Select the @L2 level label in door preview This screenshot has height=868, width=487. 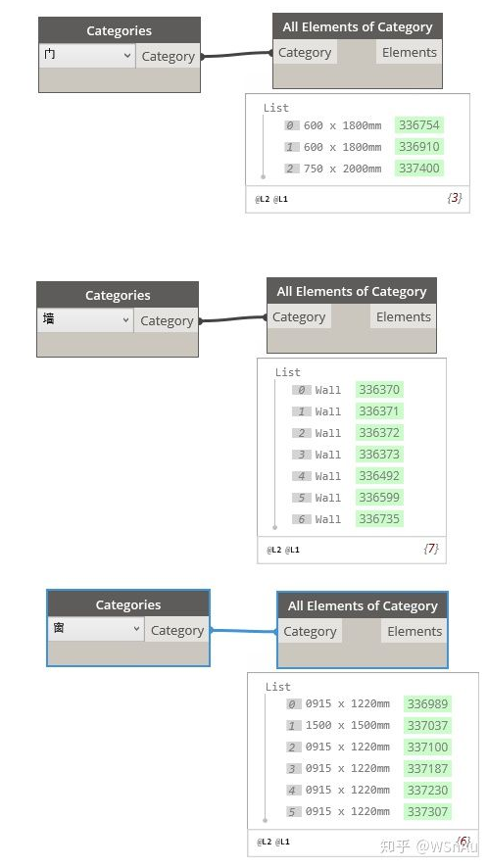click(x=263, y=199)
